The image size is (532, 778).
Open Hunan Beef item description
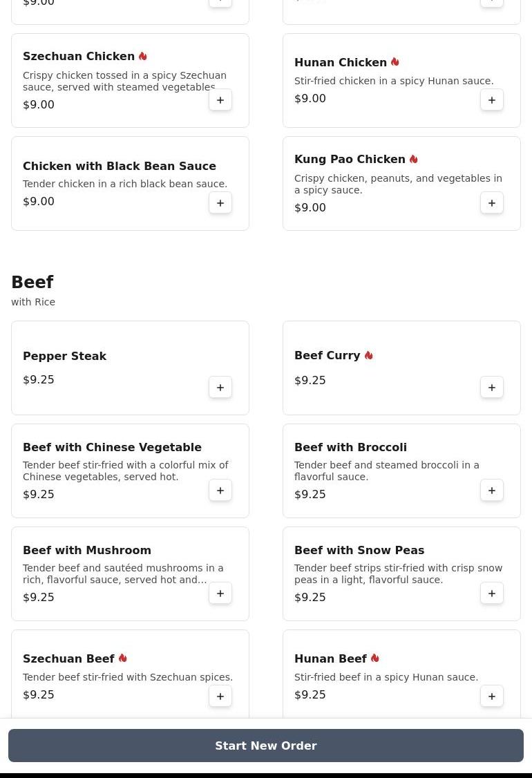click(386, 677)
